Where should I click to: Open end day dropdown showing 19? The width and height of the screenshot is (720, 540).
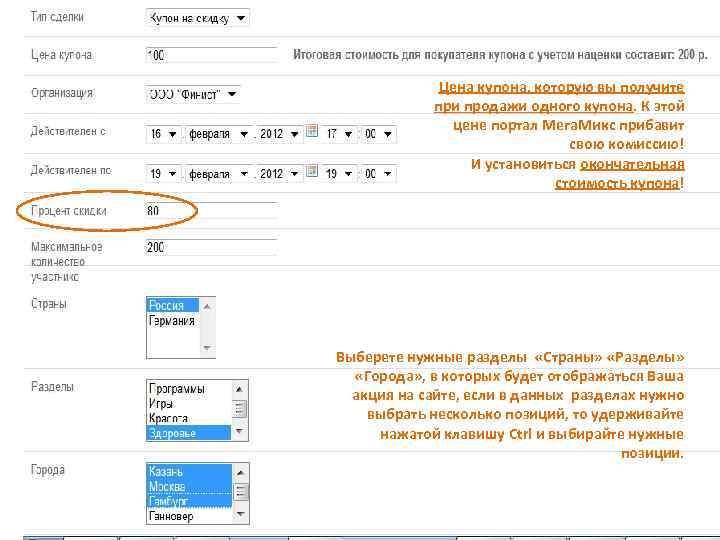163,174
